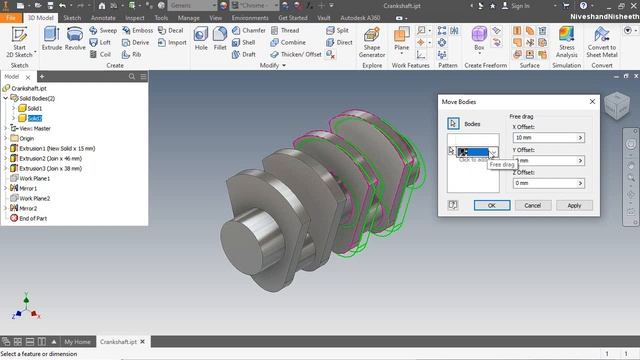This screenshot has height=360, width=640.
Task: Apply the Chamfer tool
Action: point(249,31)
